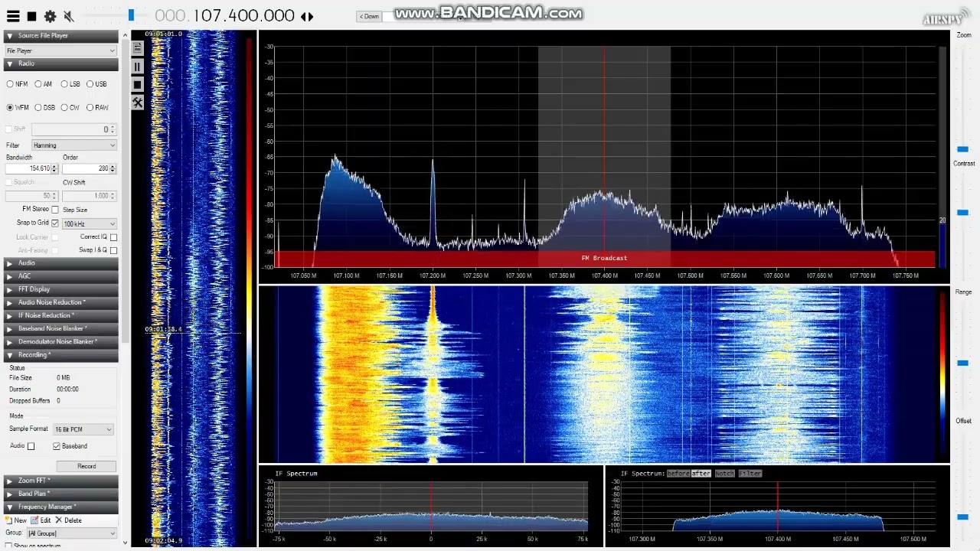
Task: Toggle the audio mute speaker icon
Action: click(68, 16)
